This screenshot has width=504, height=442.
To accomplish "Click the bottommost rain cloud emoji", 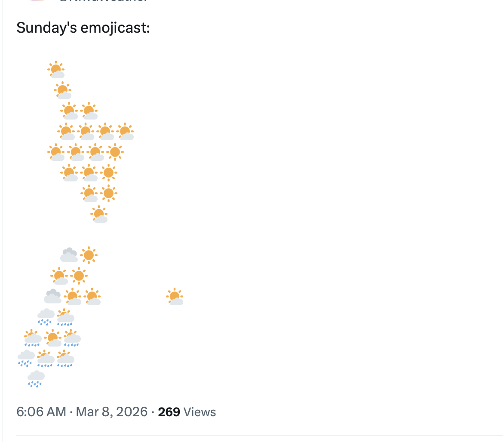I will click(36, 379).
